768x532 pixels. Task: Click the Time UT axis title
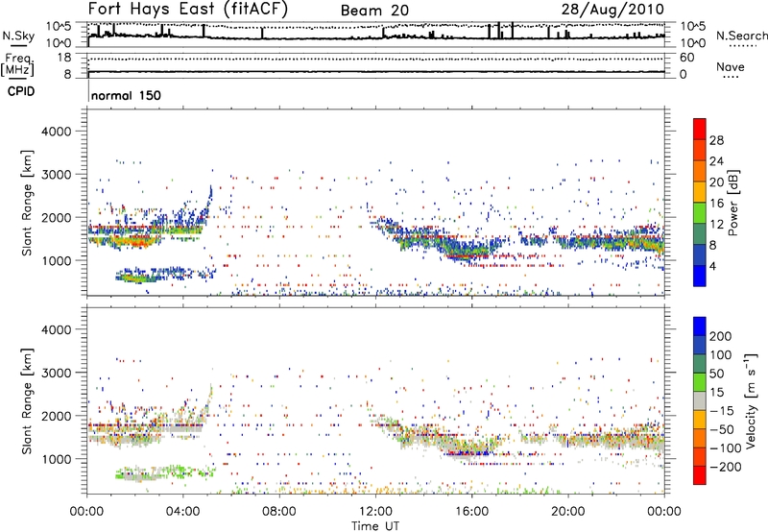point(375,526)
